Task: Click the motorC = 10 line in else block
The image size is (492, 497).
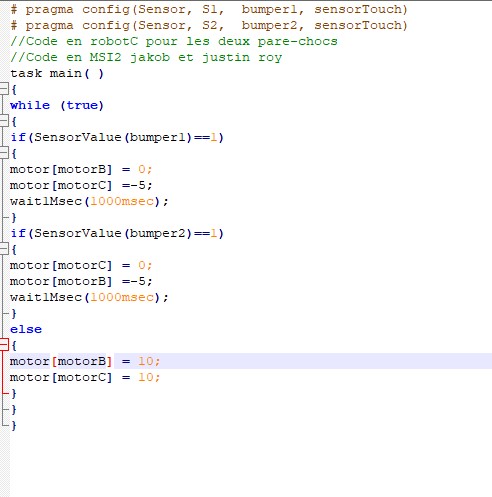Action: pyautogui.click(x=85, y=377)
